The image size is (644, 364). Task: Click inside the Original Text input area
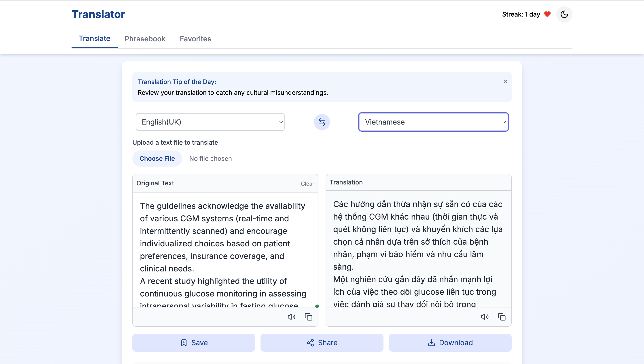tap(225, 250)
